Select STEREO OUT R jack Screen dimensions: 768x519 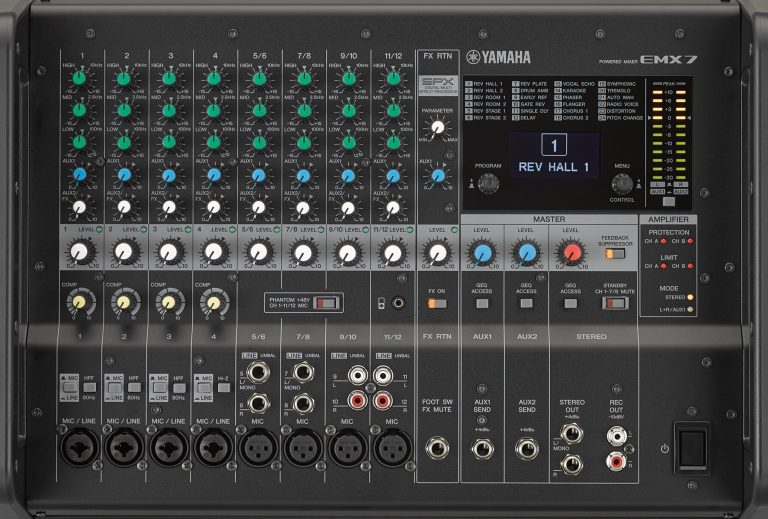572,464
